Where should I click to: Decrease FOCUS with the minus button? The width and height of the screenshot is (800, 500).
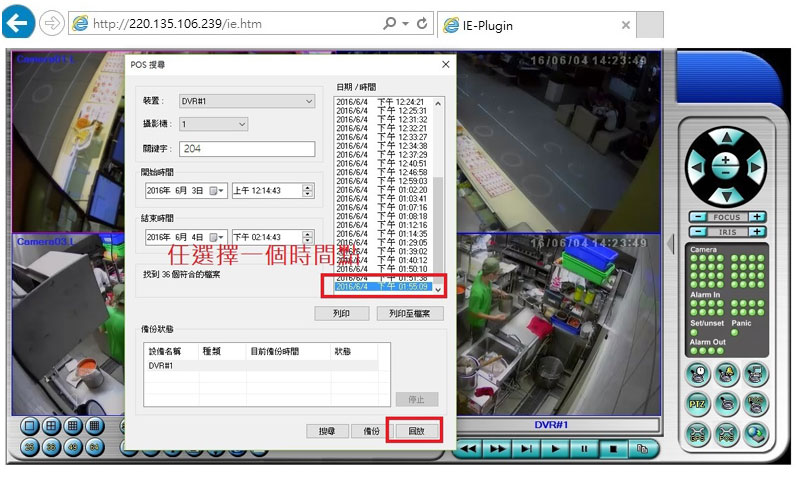pos(697,217)
